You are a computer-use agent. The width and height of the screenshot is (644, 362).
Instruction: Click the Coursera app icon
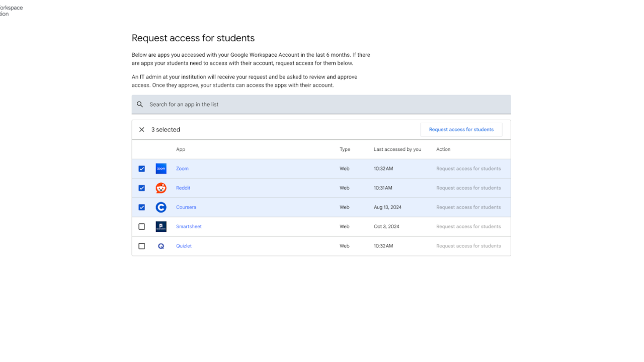coord(161,207)
